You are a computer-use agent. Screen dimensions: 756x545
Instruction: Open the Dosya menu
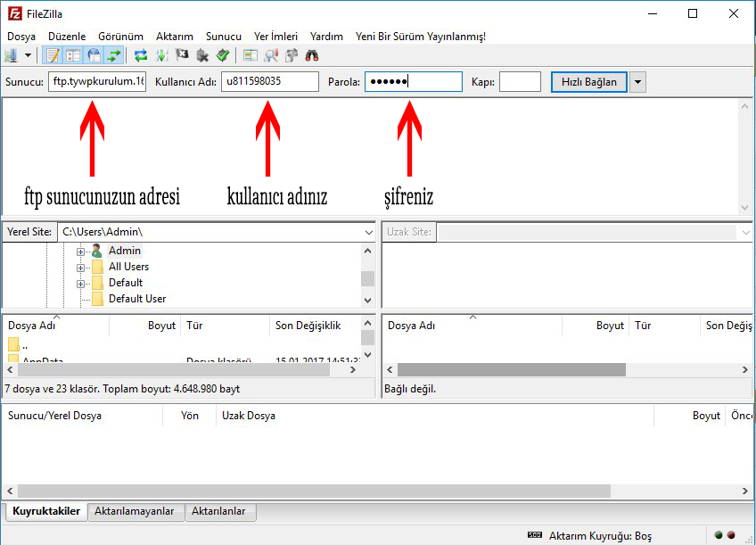(21, 37)
